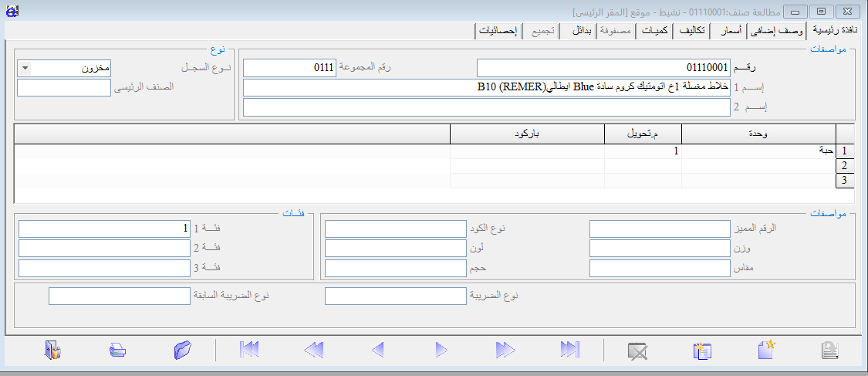
Task: Open the إحصائيات tab
Action: (498, 31)
